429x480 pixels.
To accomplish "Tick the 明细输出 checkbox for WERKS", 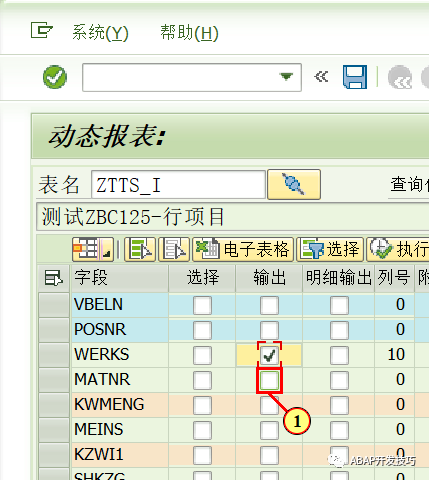I will (339, 355).
